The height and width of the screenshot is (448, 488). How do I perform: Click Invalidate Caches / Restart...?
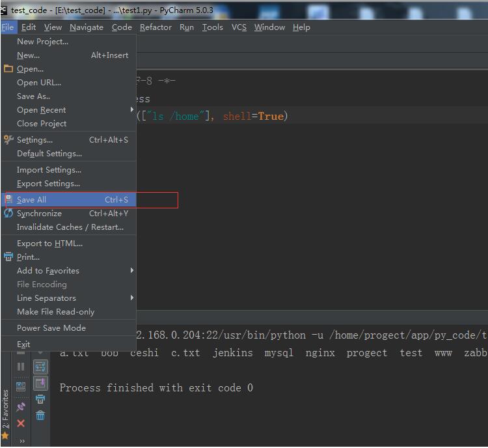pyautogui.click(x=70, y=227)
